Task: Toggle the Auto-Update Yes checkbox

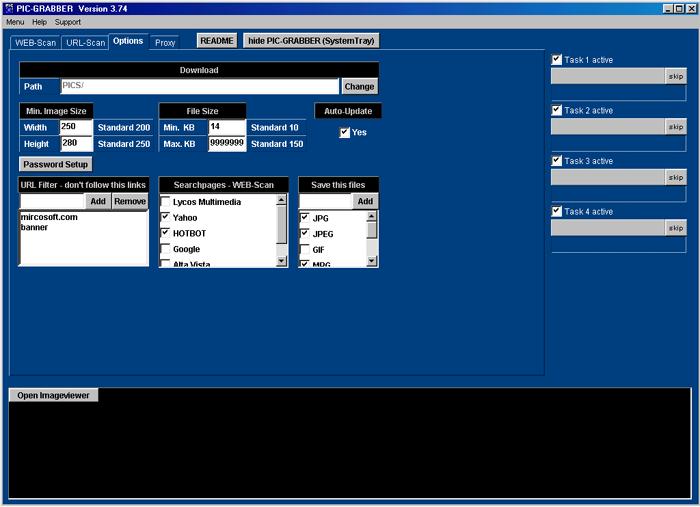Action: [344, 133]
